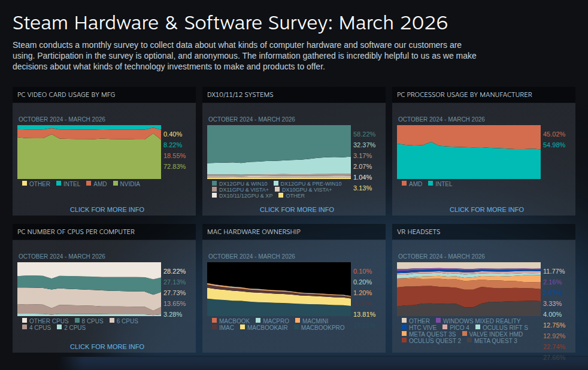
Task: Click the 27.73% value
Action: (174, 293)
